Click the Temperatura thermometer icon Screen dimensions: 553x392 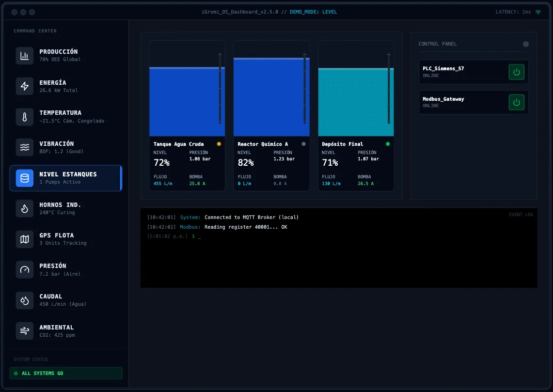(25, 117)
